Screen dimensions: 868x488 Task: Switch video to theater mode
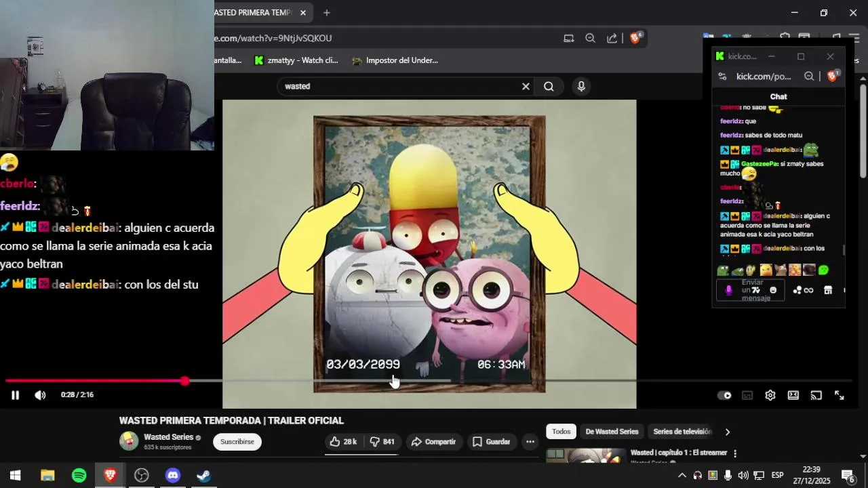[x=793, y=396]
